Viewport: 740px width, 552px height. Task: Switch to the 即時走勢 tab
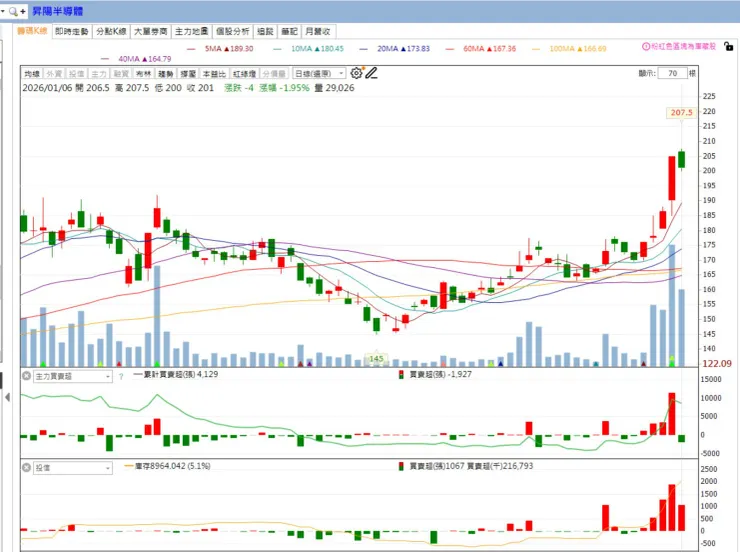pos(72,31)
